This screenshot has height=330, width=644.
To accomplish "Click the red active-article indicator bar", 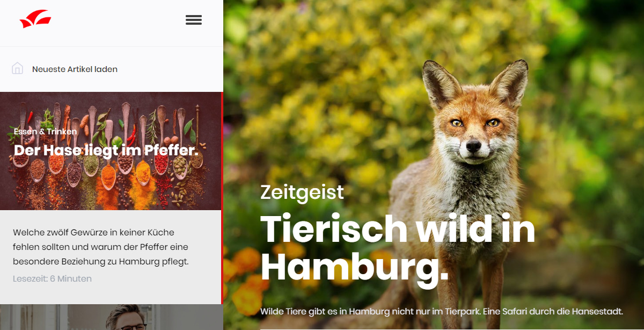I will pos(222,198).
